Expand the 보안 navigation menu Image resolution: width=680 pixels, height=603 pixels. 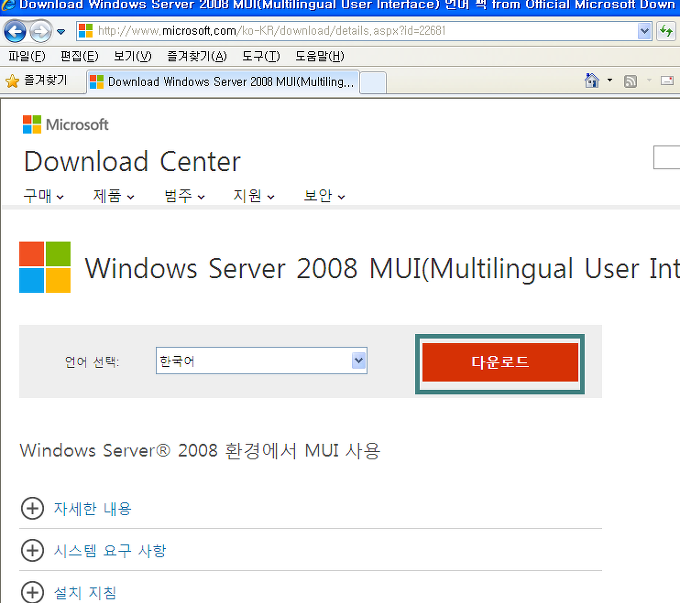(324, 196)
